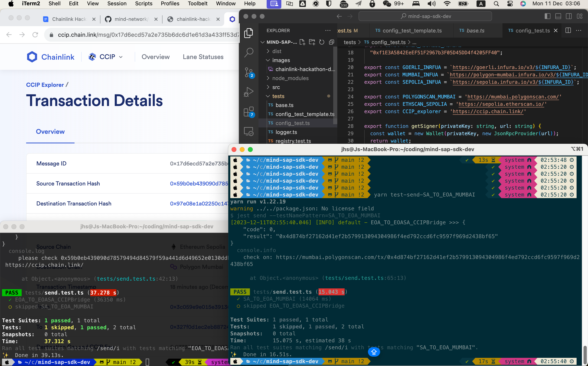Open the Search view in the activity bar
The width and height of the screenshot is (588, 366).
[248, 52]
